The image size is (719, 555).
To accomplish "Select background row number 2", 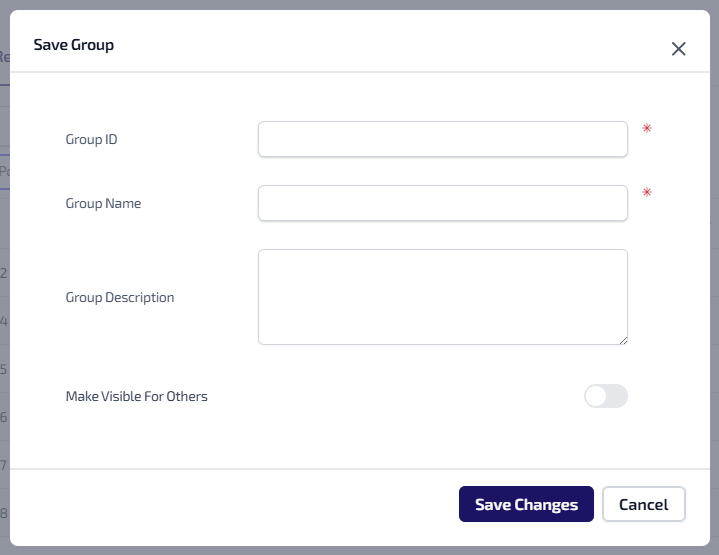I will (x=4, y=273).
